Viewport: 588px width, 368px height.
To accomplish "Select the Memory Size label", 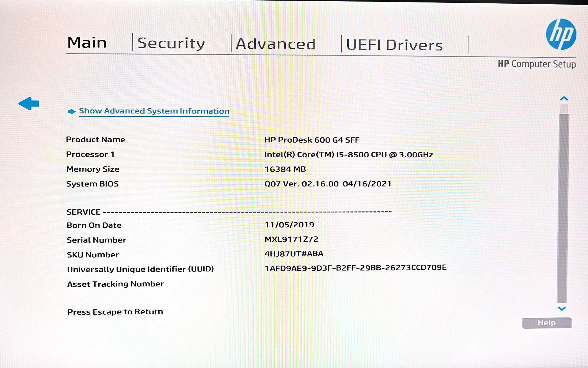I will tap(93, 169).
